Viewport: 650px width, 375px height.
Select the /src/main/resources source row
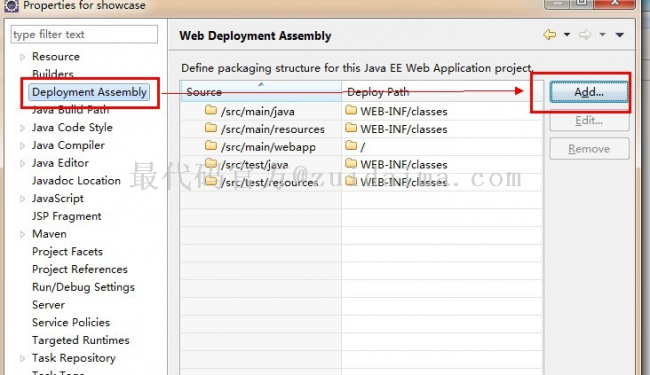click(x=261, y=129)
